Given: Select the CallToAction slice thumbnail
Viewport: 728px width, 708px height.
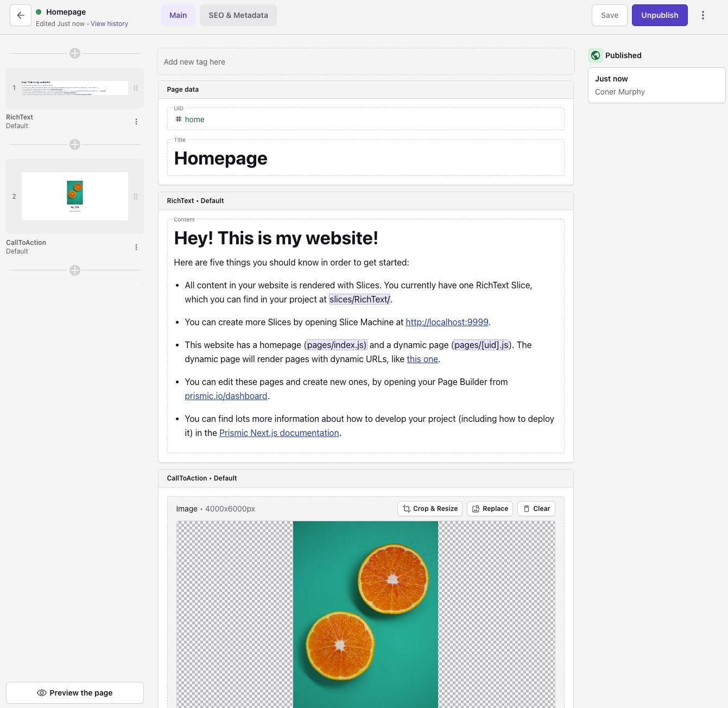Looking at the screenshot, I should 75,196.
